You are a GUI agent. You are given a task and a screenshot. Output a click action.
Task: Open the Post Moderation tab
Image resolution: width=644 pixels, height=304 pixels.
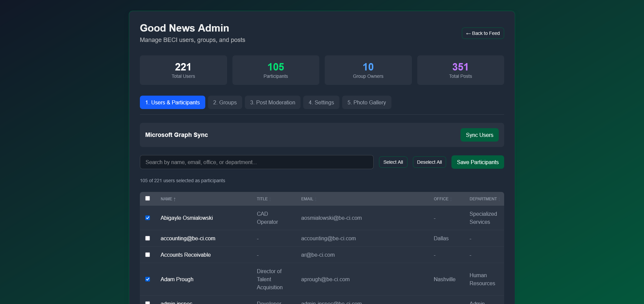[273, 102]
